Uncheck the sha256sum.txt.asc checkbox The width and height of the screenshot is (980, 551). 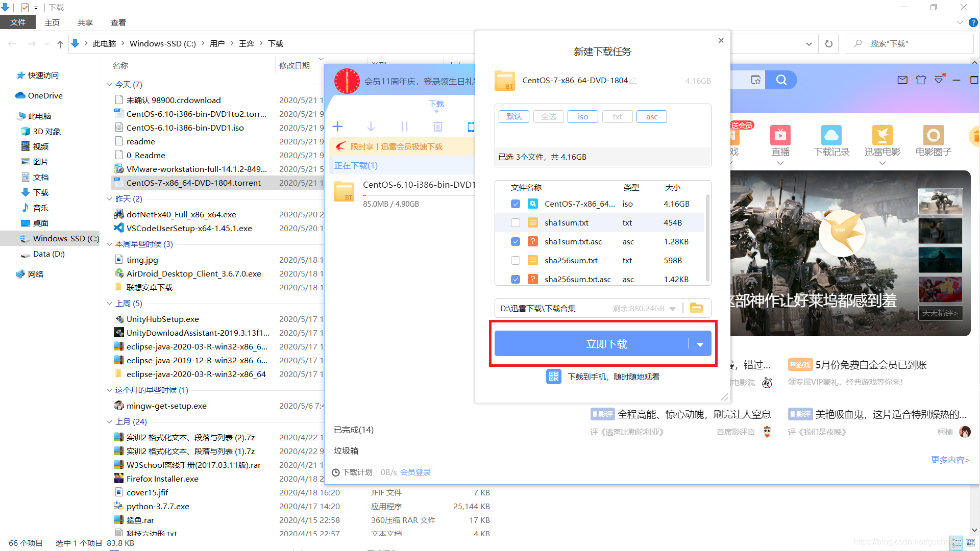(516, 279)
